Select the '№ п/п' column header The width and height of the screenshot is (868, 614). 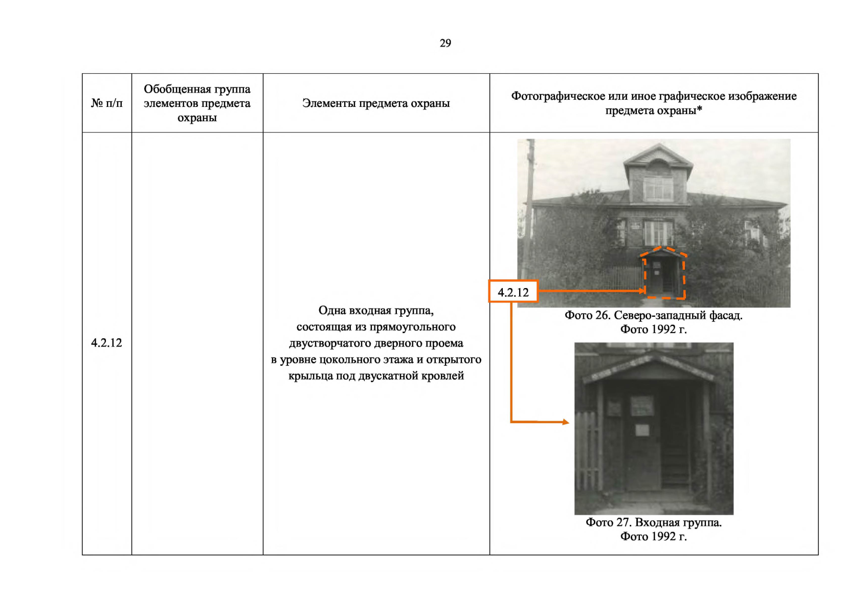(x=107, y=103)
